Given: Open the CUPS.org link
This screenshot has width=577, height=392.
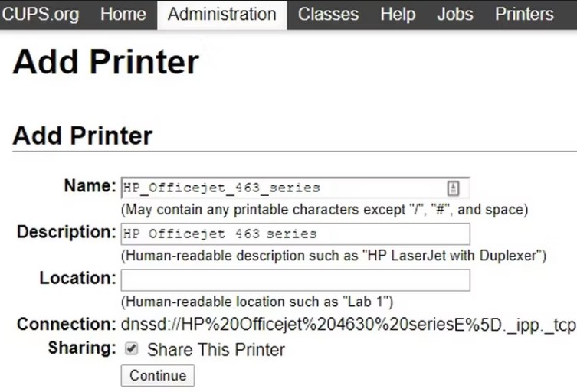Looking at the screenshot, I should click(x=40, y=15).
